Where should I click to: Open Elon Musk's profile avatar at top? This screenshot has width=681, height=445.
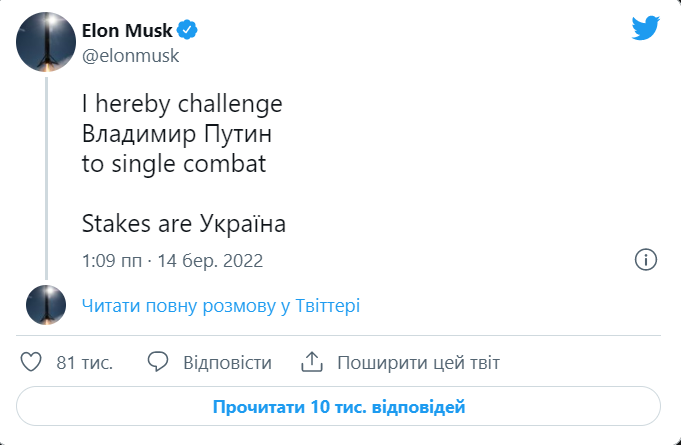46,42
